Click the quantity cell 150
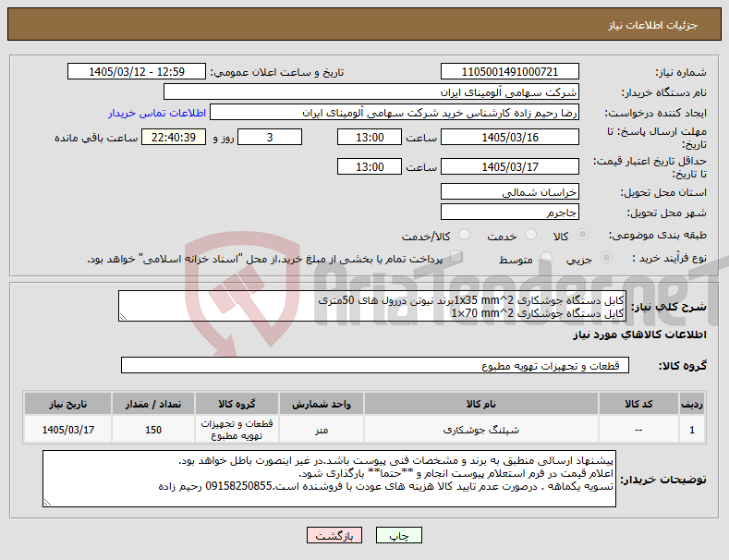This screenshot has width=729, height=560. [x=153, y=430]
